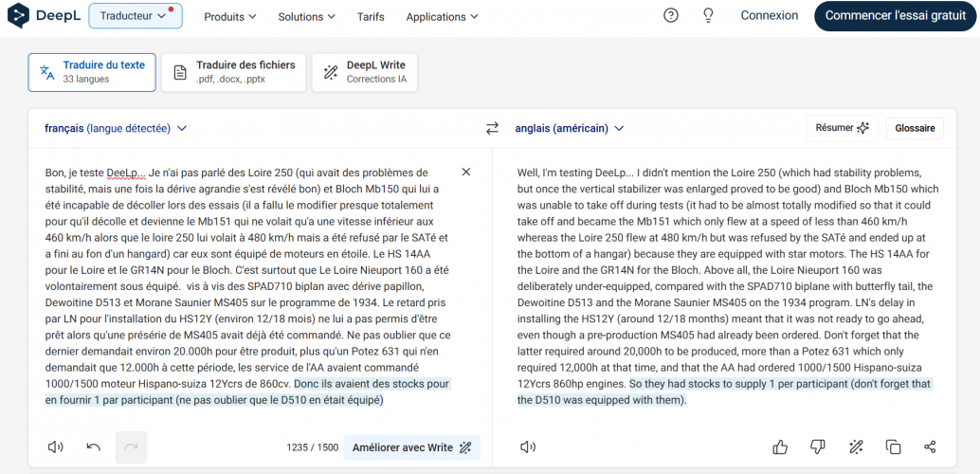Undo the last source text edit
The image size is (980, 474).
pos(94,447)
